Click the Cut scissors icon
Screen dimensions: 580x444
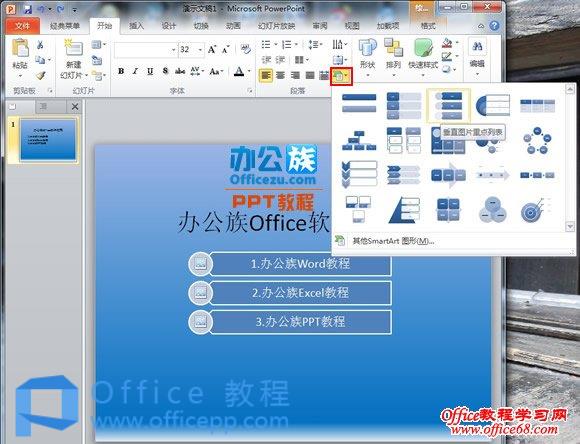click(x=40, y=45)
